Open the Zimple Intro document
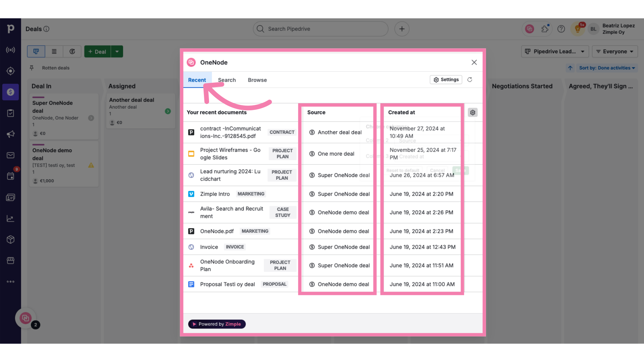The image size is (644, 362). click(x=215, y=194)
